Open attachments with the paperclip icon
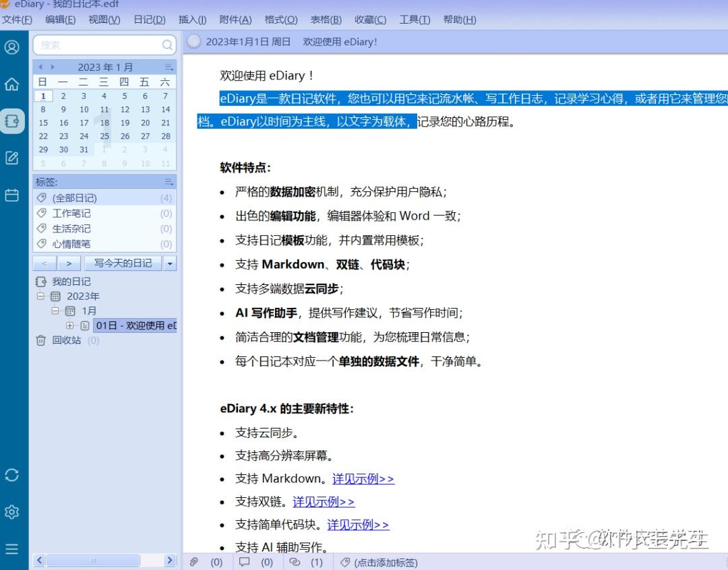Viewport: 728px width, 570px height. click(193, 562)
